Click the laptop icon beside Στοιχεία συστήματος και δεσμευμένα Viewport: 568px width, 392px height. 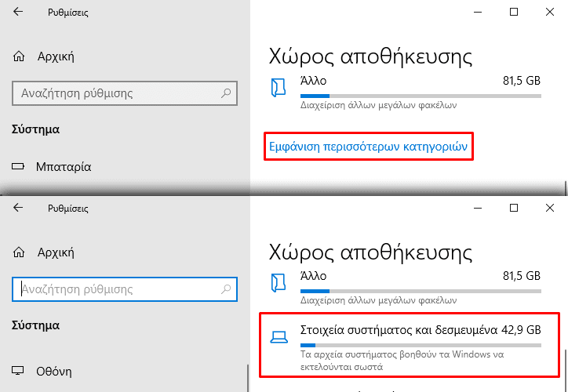click(279, 337)
